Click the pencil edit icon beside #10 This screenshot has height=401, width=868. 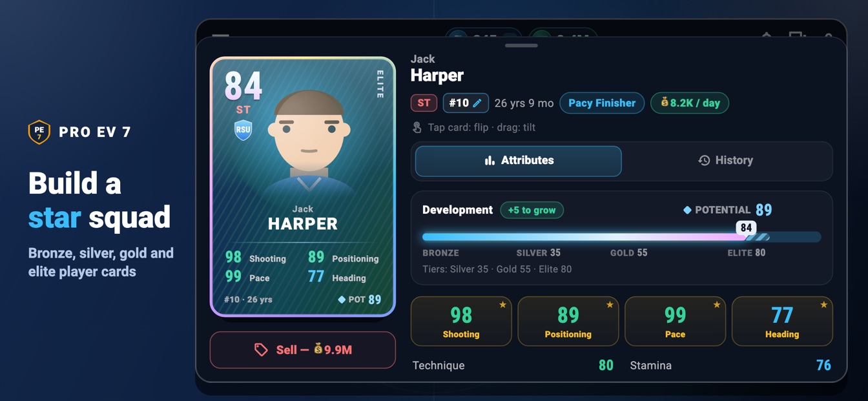(477, 103)
